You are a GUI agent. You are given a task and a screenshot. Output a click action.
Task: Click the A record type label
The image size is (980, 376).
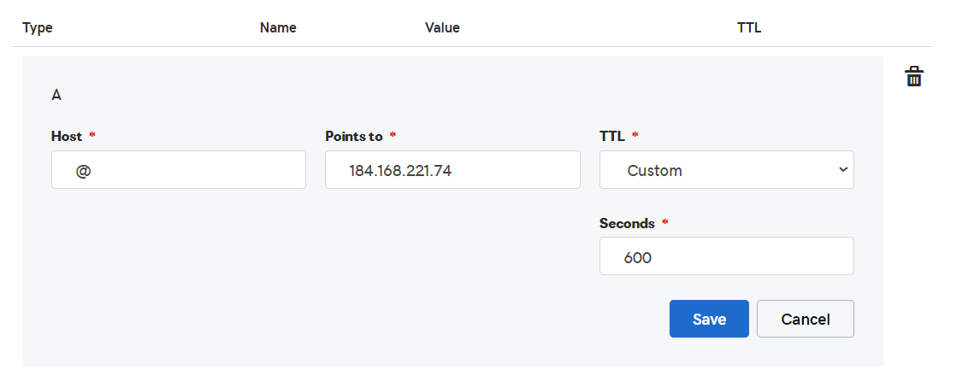click(56, 96)
